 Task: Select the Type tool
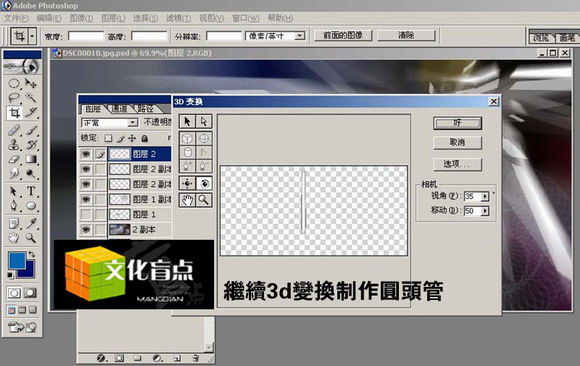31,191
